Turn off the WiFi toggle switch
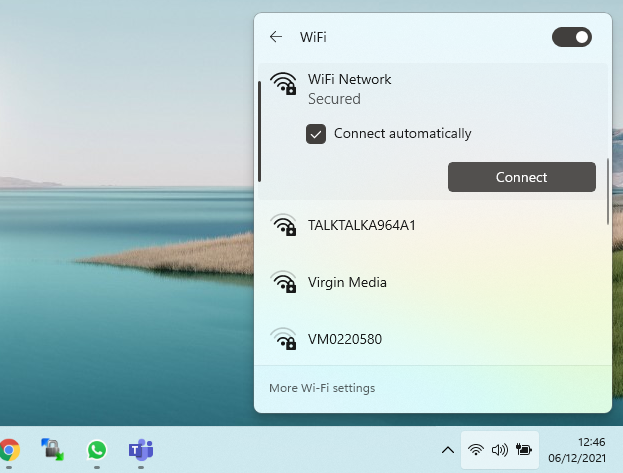623x473 pixels. pos(571,37)
